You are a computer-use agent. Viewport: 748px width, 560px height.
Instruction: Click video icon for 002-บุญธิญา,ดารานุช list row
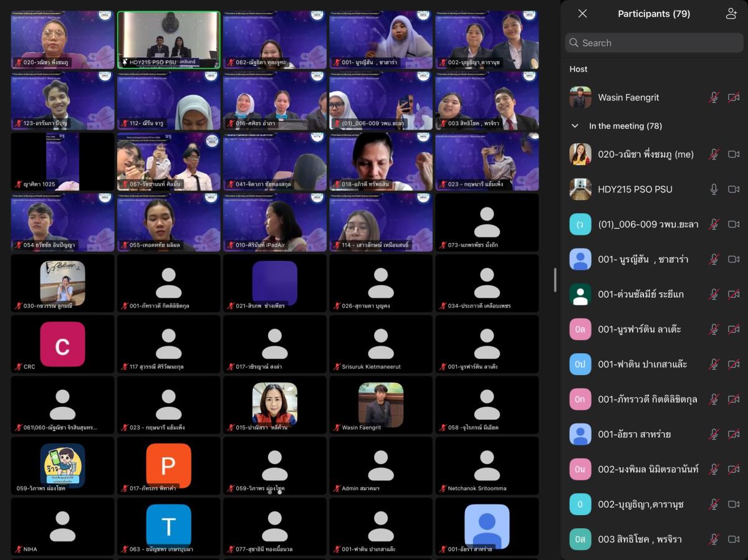coord(734,504)
